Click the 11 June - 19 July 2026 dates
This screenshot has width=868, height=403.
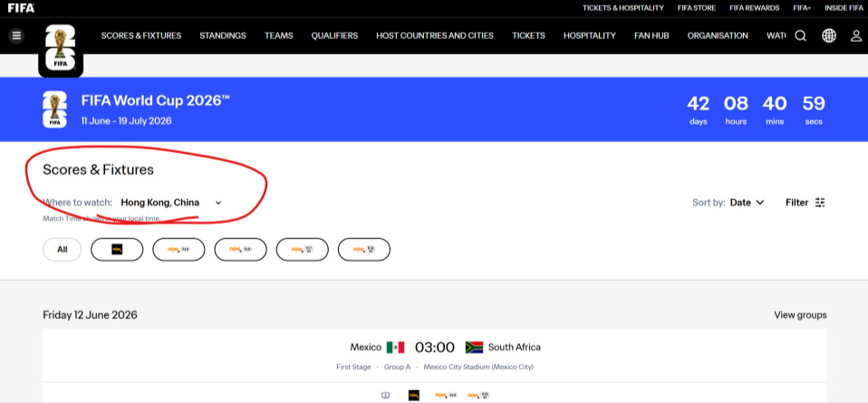tap(126, 121)
